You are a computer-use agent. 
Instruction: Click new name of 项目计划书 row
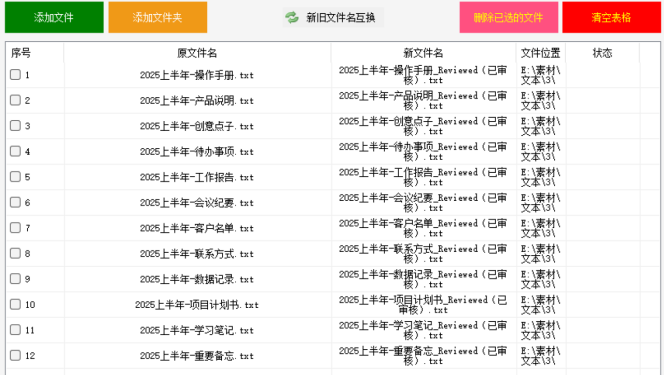point(423,305)
